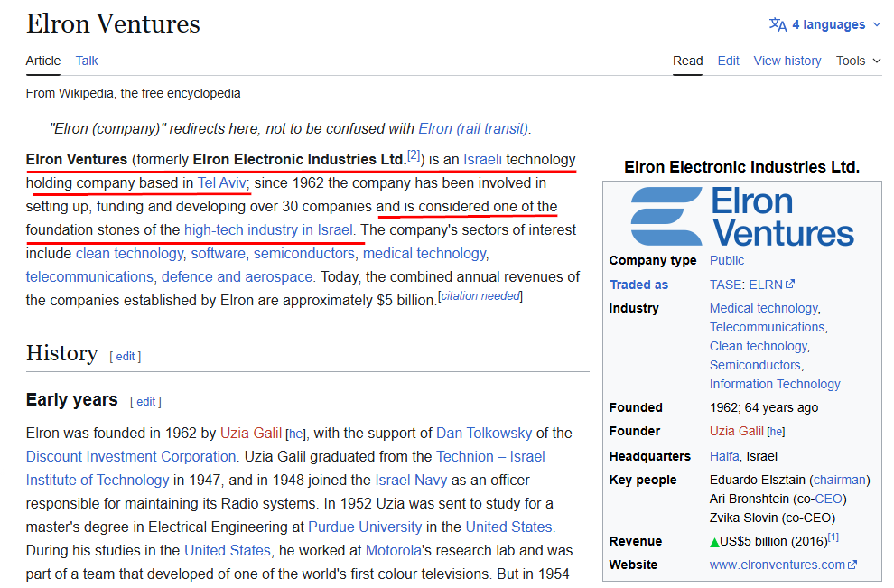
Task: Open defence and aerospace link
Action: [237, 276]
